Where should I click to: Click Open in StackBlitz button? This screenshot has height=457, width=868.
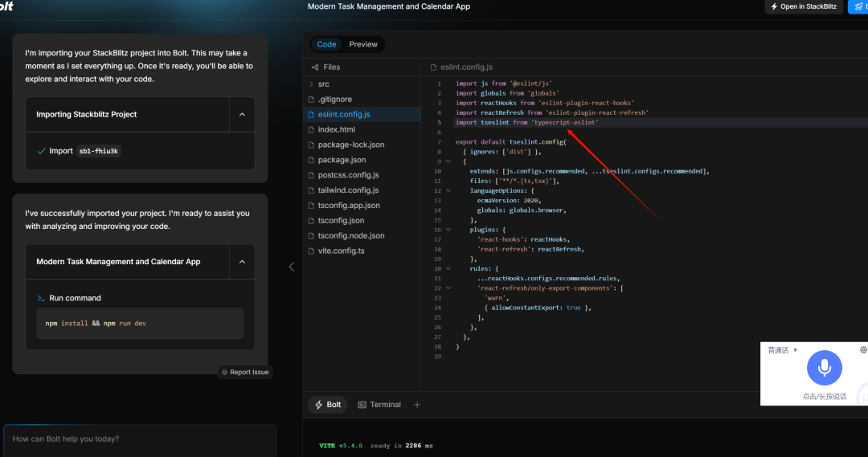pyautogui.click(x=804, y=6)
